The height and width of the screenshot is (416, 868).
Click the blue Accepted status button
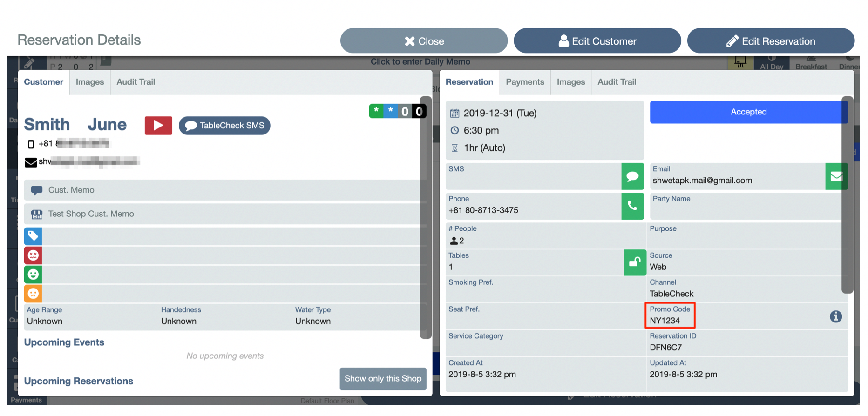coord(748,112)
